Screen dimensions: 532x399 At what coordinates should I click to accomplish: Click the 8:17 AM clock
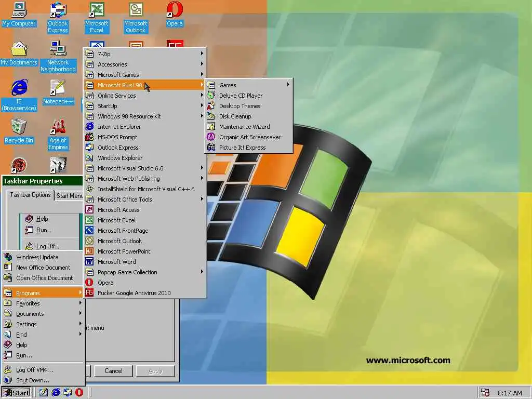click(x=510, y=393)
